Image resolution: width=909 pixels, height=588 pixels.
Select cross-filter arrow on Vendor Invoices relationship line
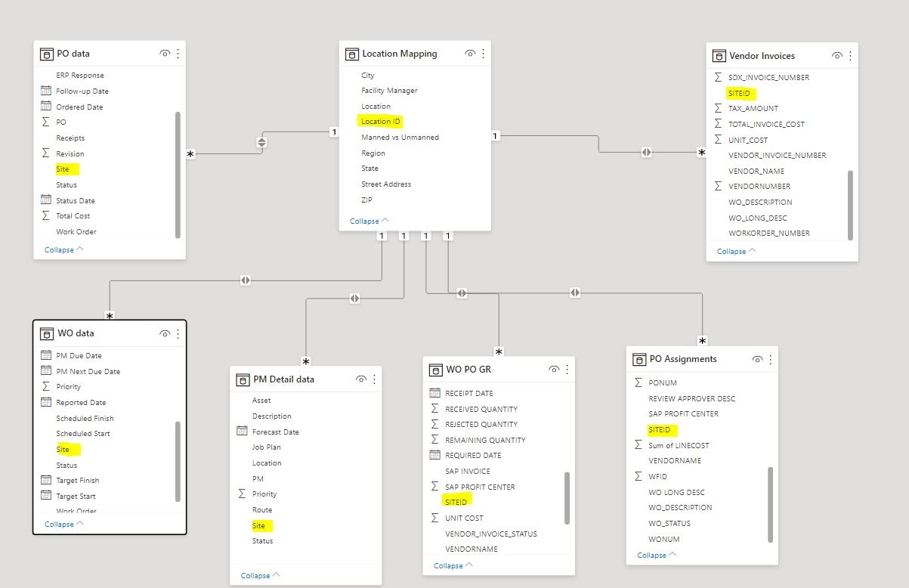646,152
